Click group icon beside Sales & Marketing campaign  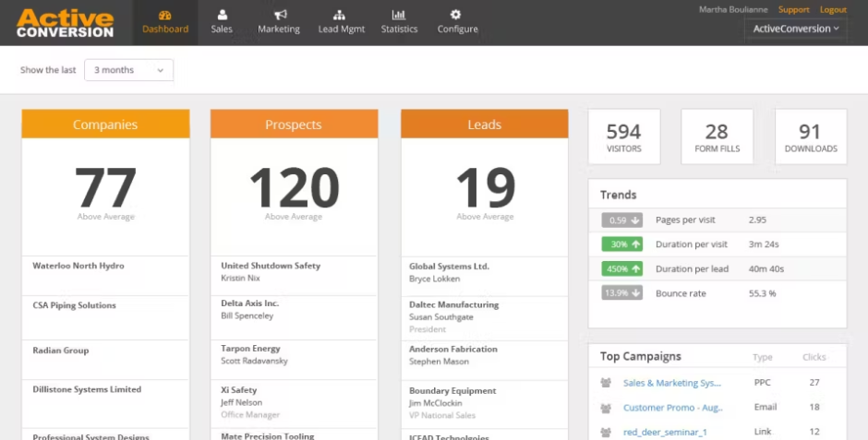(606, 383)
